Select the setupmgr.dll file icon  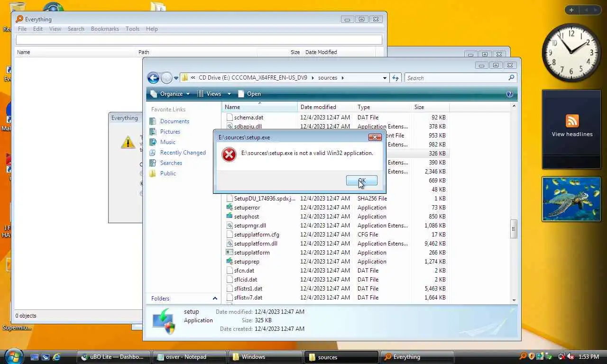pos(230,226)
